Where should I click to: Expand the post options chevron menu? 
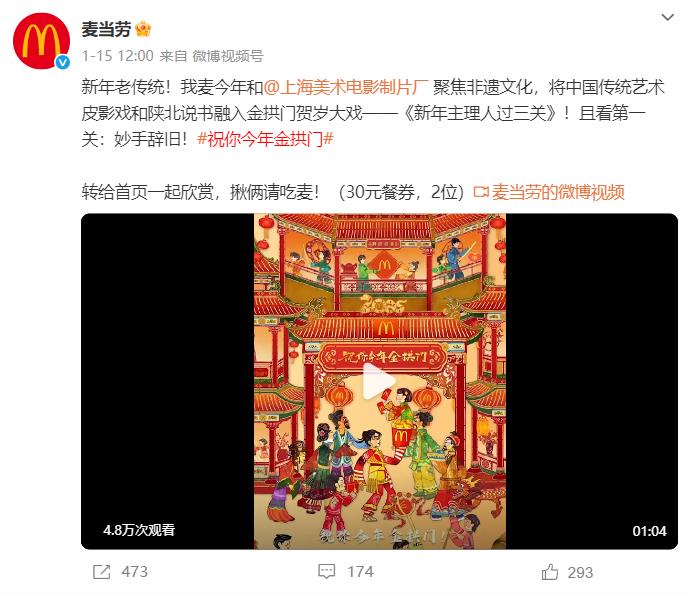[x=667, y=17]
